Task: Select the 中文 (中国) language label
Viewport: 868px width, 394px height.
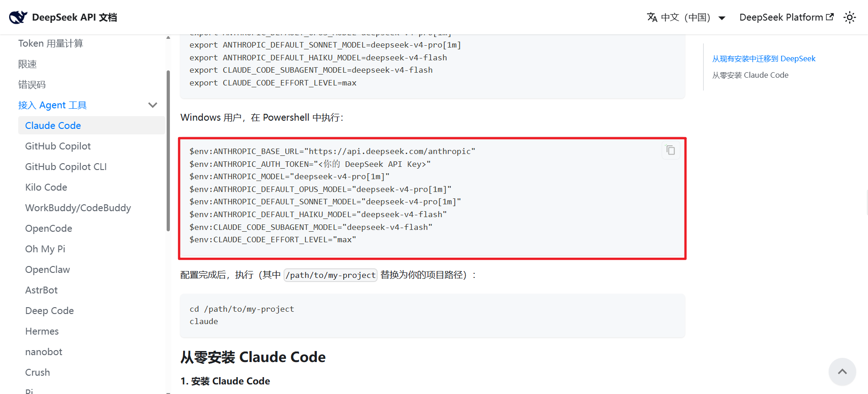Action: coord(685,17)
